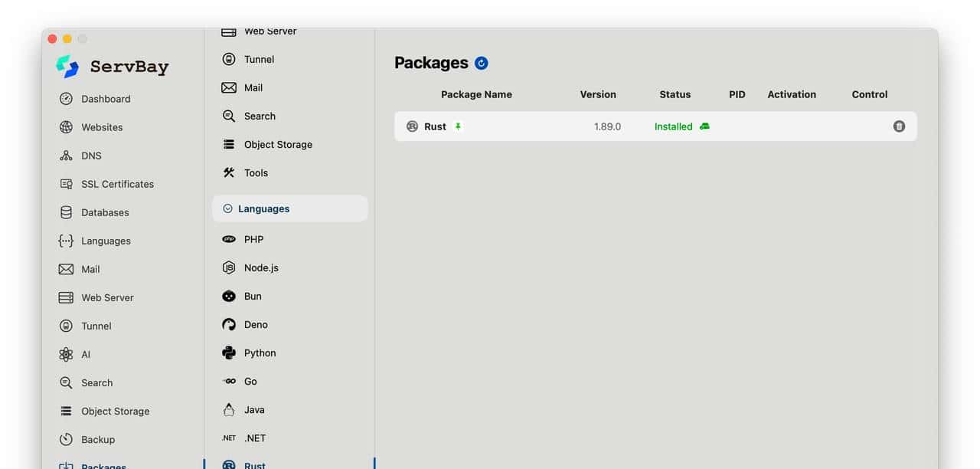Click the refresh icon beside Packages heading

481,63
